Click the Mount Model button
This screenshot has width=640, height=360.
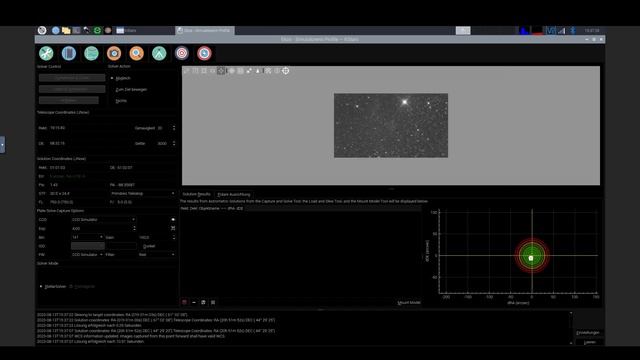click(x=409, y=302)
